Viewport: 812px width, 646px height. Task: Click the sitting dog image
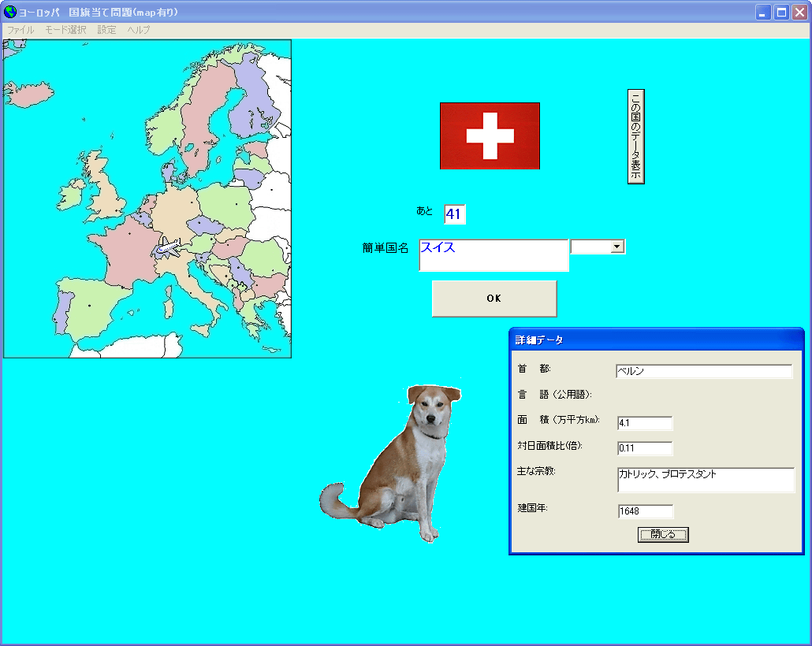click(390, 463)
